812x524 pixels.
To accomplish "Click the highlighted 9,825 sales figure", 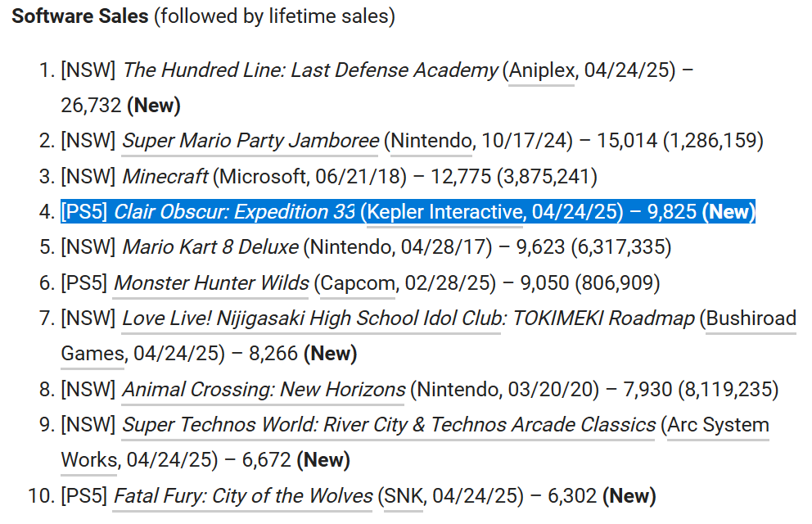I will [671, 212].
